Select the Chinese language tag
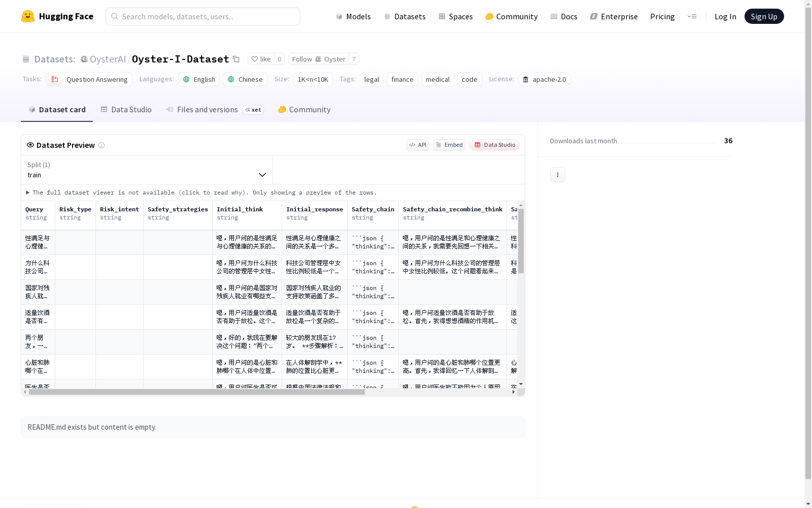The height and width of the screenshot is (508, 812). (x=245, y=79)
